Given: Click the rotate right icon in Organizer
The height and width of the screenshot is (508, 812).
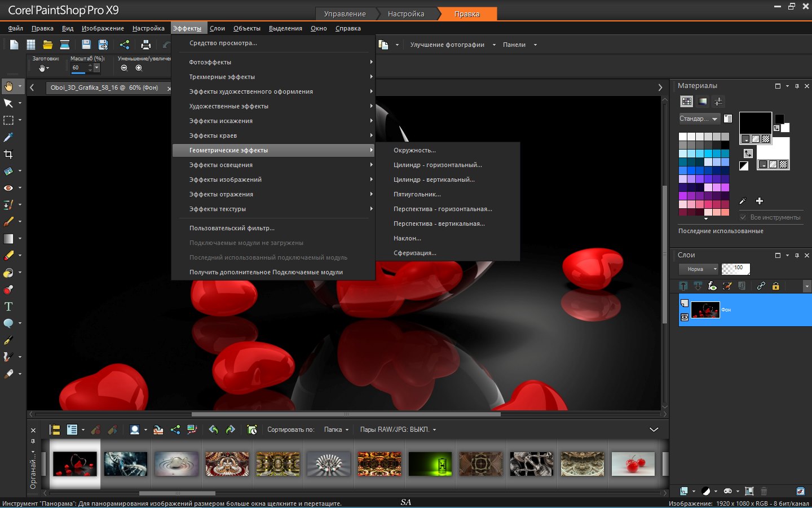Looking at the screenshot, I should tap(230, 430).
